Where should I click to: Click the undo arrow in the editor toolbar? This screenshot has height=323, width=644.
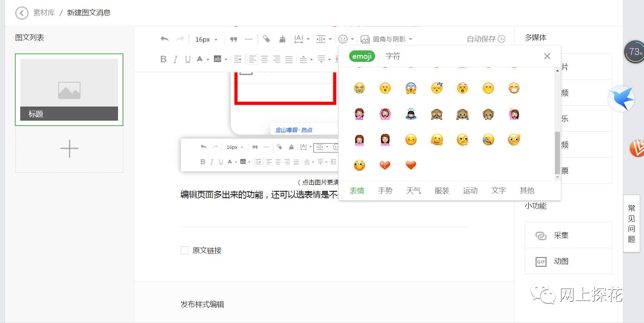165,39
